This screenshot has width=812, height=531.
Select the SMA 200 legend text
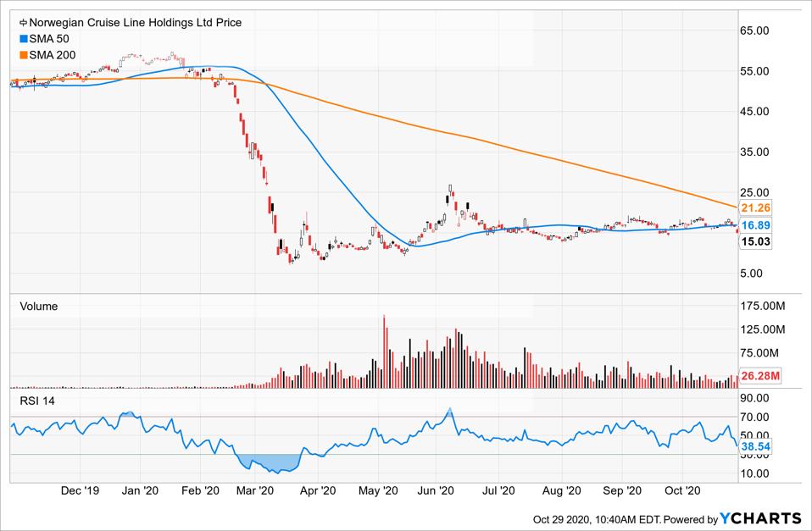tap(52, 55)
